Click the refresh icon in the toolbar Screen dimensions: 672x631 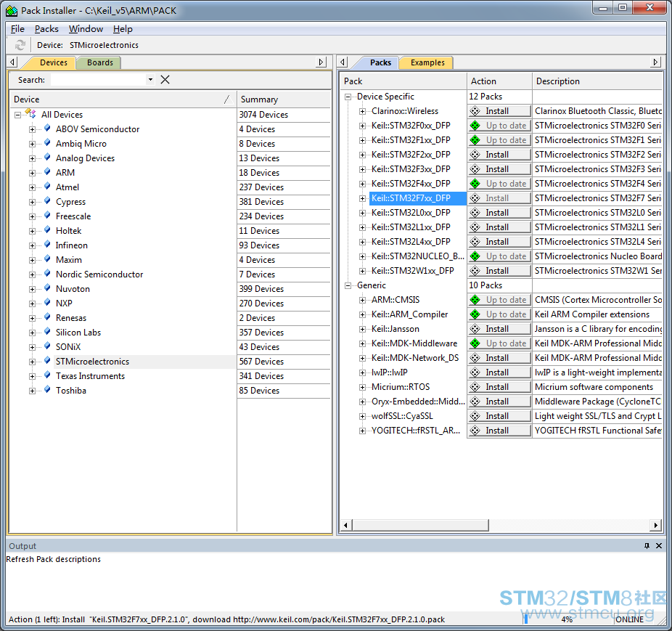20,44
